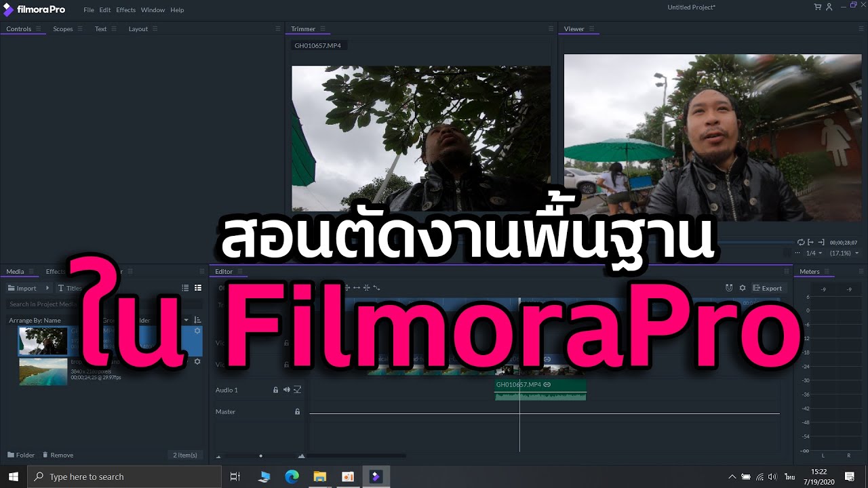Click the zoom out triangle on timeline
Screen dimensions: 868x488
(x=218, y=456)
